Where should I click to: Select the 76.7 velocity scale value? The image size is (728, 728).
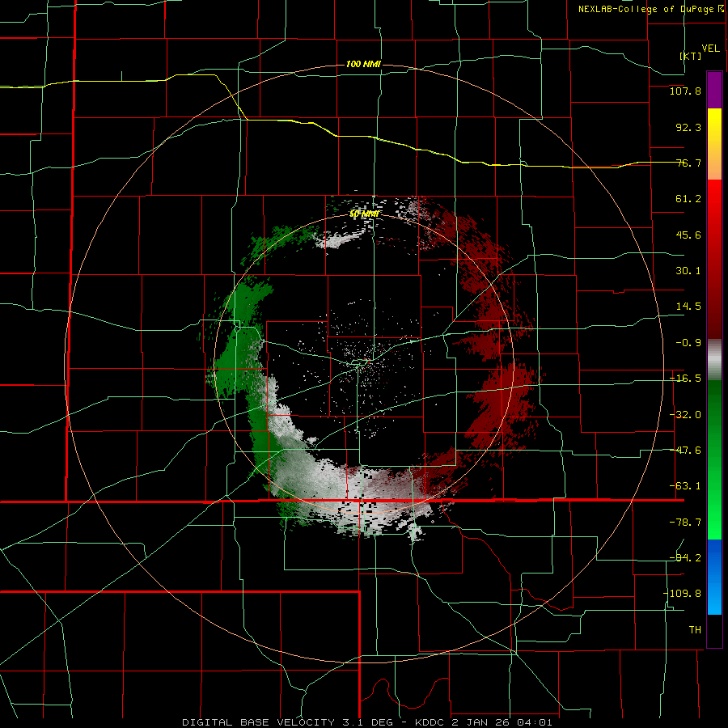[x=688, y=163]
